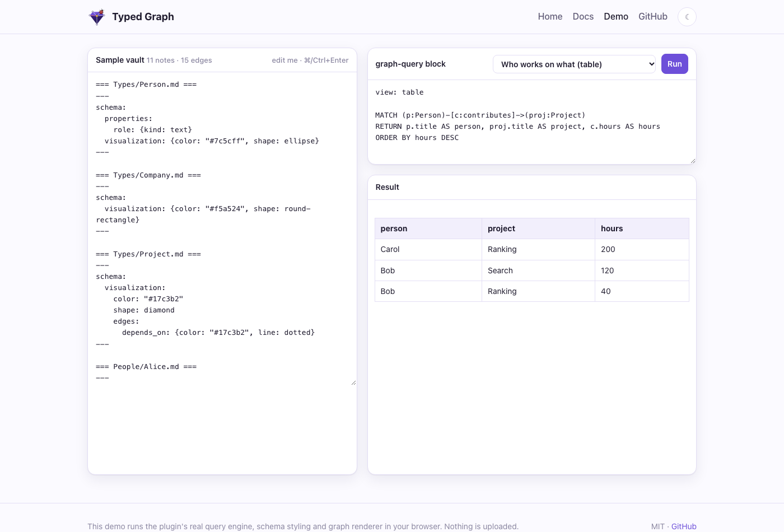Image resolution: width=784 pixels, height=532 pixels.
Task: Click the 'person' column header
Action: click(x=428, y=228)
